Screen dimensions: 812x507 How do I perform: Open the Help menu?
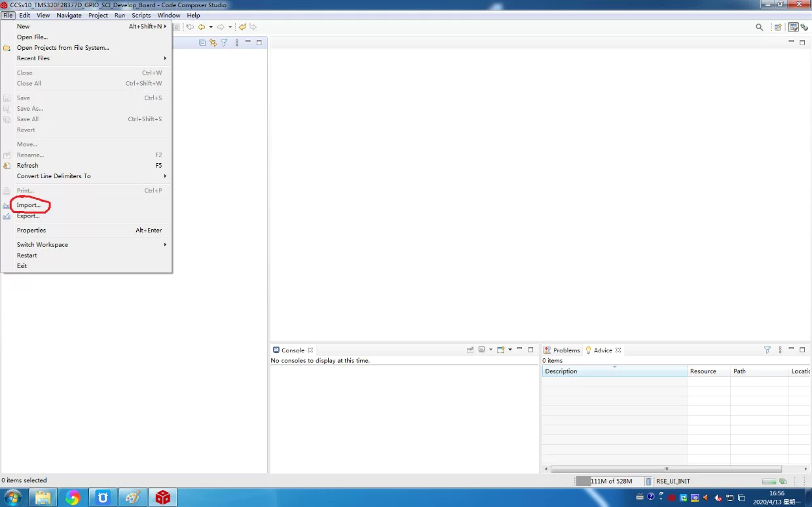coord(194,15)
